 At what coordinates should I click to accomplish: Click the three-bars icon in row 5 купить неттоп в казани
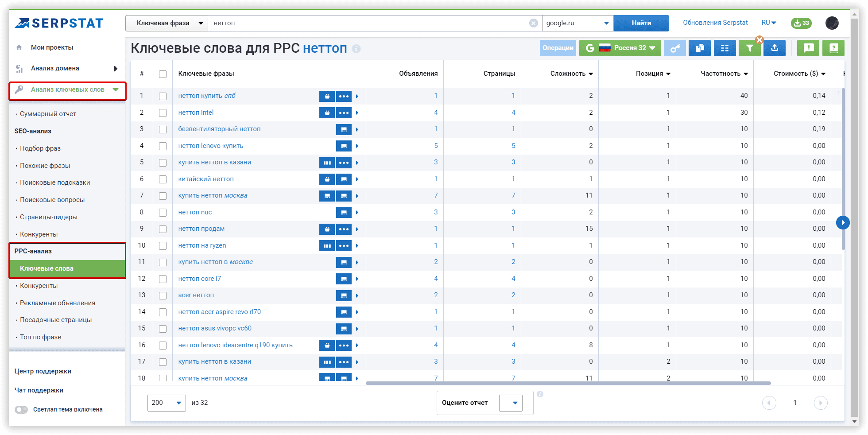[327, 163]
